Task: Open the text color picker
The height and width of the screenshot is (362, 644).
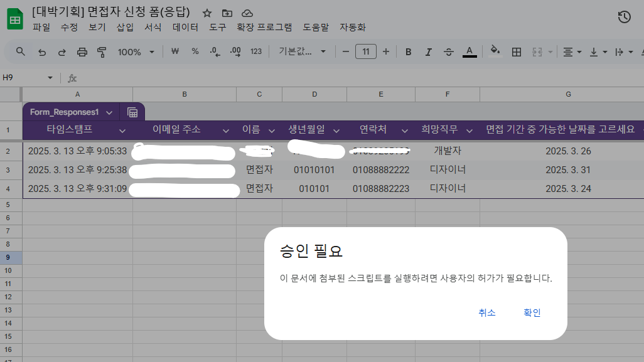Action: click(470, 51)
